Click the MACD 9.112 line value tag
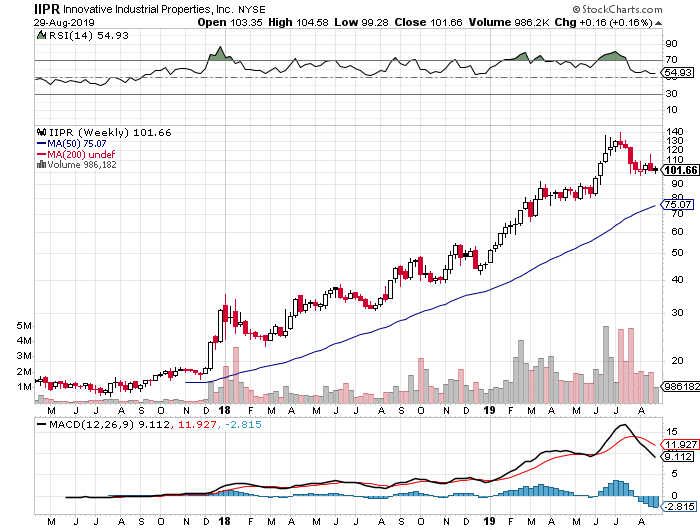The height and width of the screenshot is (530, 700). point(678,456)
